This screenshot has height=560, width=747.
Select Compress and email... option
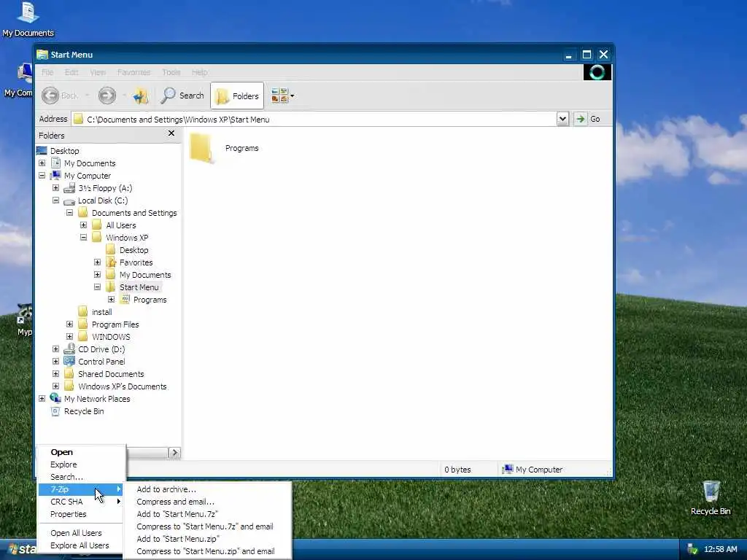206,502
